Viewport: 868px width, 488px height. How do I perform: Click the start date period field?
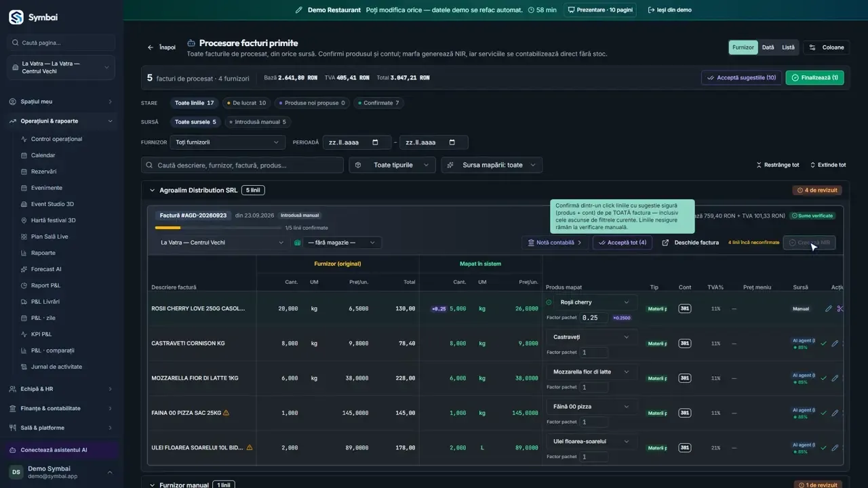(x=357, y=142)
